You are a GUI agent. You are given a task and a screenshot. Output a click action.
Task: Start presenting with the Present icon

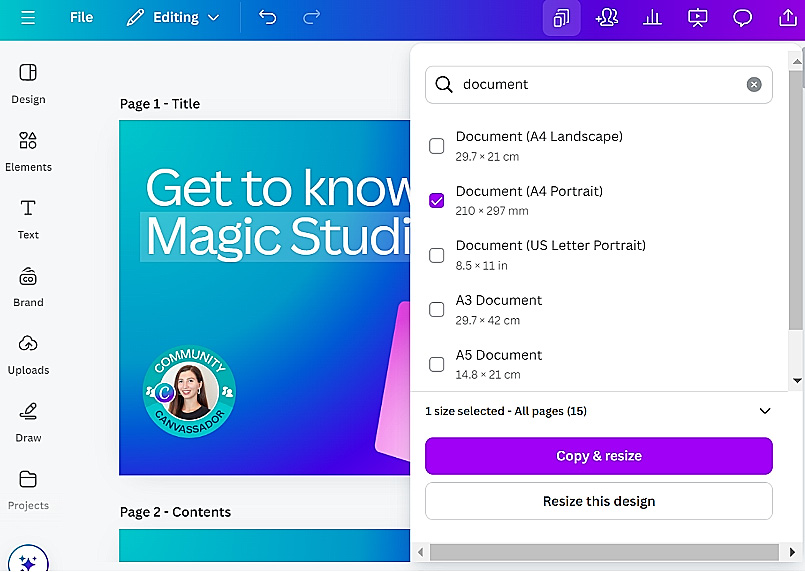[x=697, y=18]
